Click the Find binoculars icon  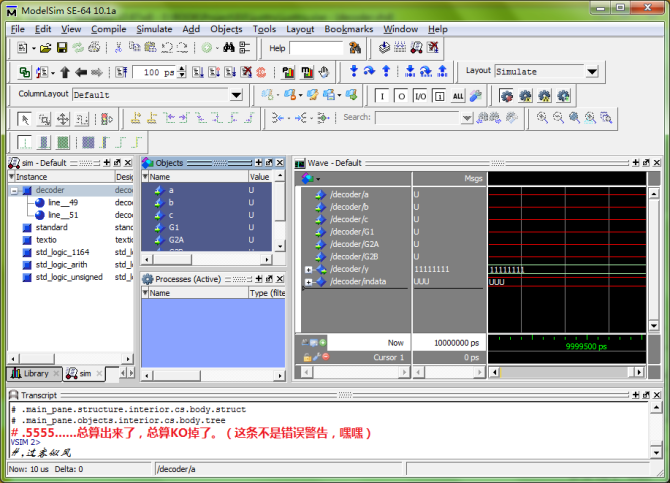click(x=229, y=48)
